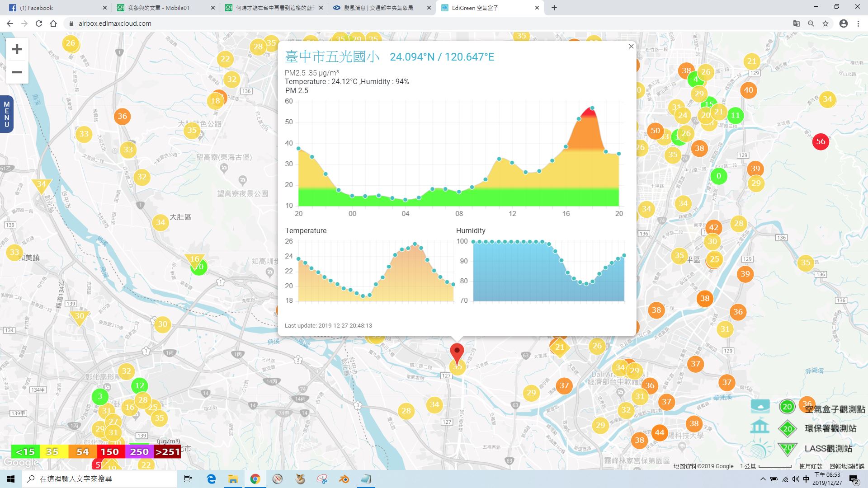The width and height of the screenshot is (868, 488).
Task: Click the purple 250 legend color
Action: point(139,451)
